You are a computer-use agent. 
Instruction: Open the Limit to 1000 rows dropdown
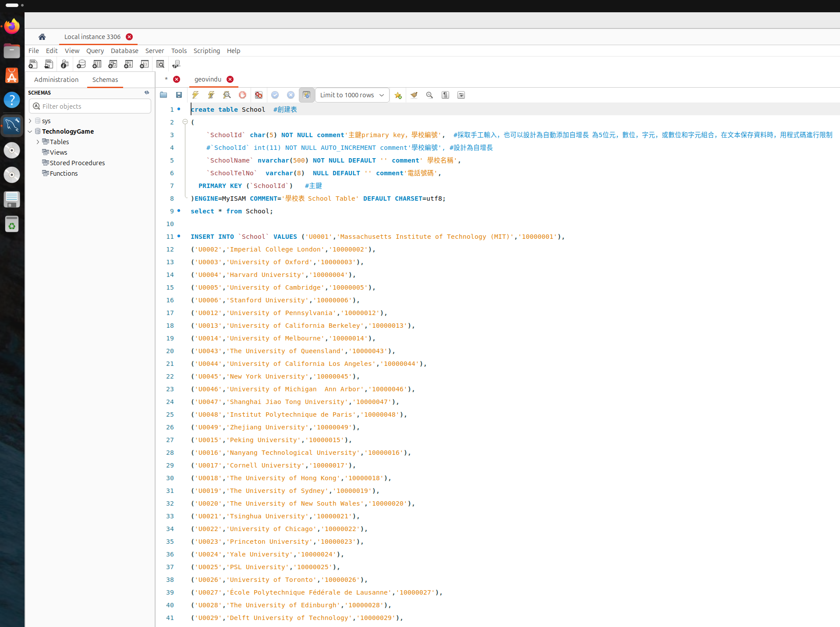[x=352, y=95]
